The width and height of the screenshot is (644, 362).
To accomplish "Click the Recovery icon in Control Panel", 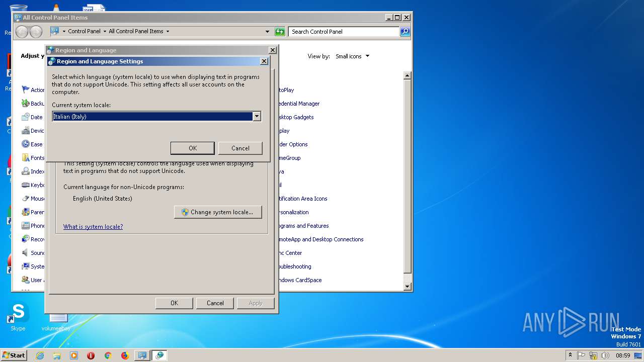I will [x=26, y=239].
